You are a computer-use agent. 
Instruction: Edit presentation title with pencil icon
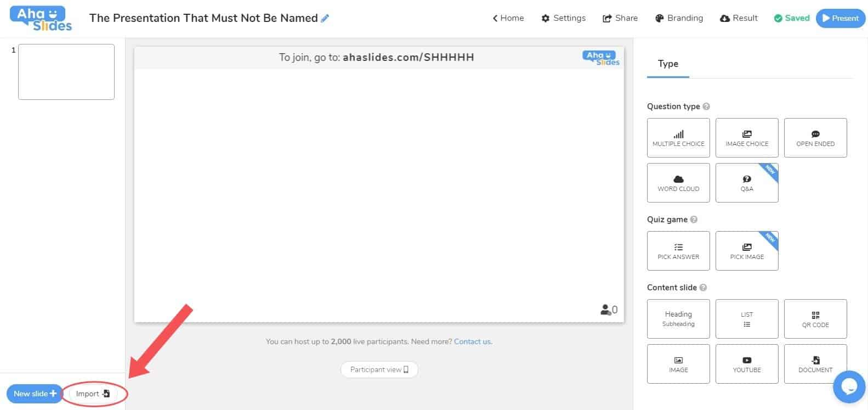click(x=325, y=18)
